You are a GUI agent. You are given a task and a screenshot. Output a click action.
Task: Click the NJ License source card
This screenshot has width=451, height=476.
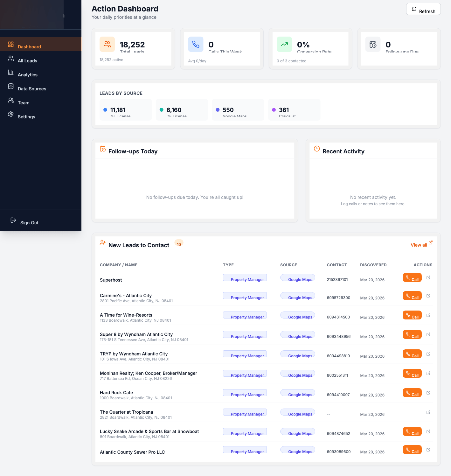click(x=125, y=109)
